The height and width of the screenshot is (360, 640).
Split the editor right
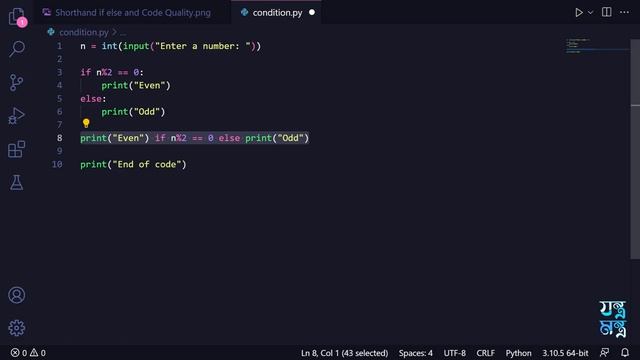click(607, 12)
